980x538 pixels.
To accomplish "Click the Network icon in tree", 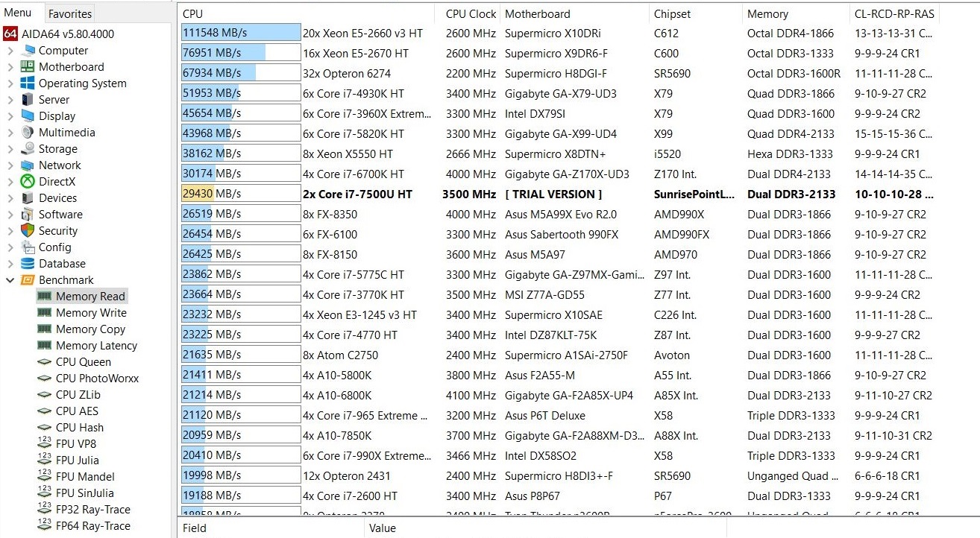I will pyautogui.click(x=28, y=165).
